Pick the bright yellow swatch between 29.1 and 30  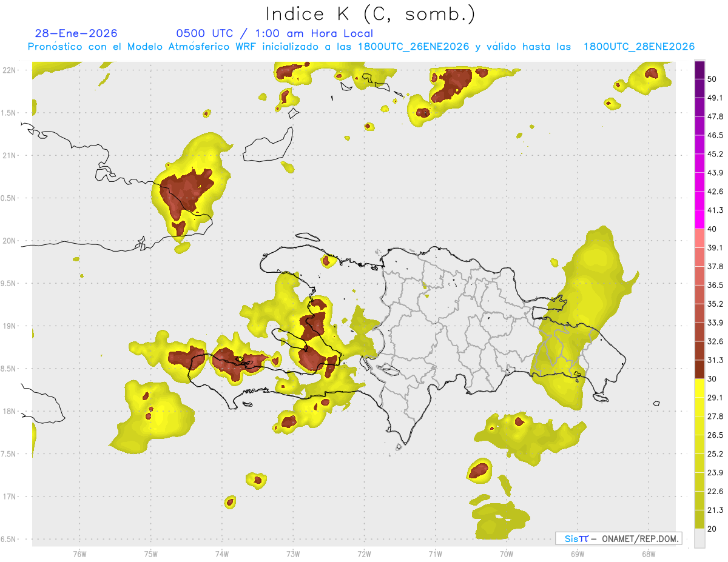(699, 389)
